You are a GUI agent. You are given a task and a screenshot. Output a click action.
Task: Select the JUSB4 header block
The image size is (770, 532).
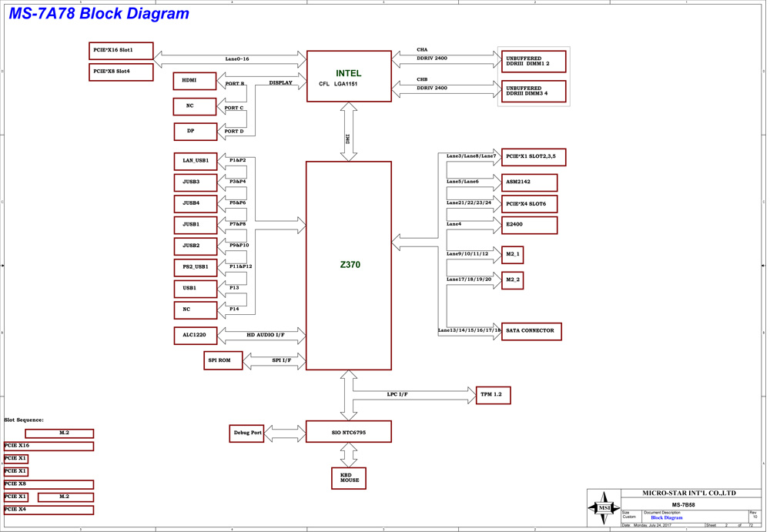pyautogui.click(x=196, y=203)
